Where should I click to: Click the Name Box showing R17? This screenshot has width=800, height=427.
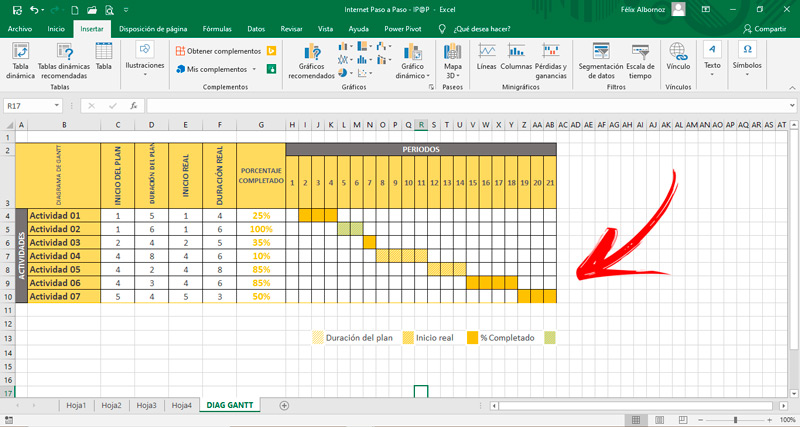click(29, 106)
